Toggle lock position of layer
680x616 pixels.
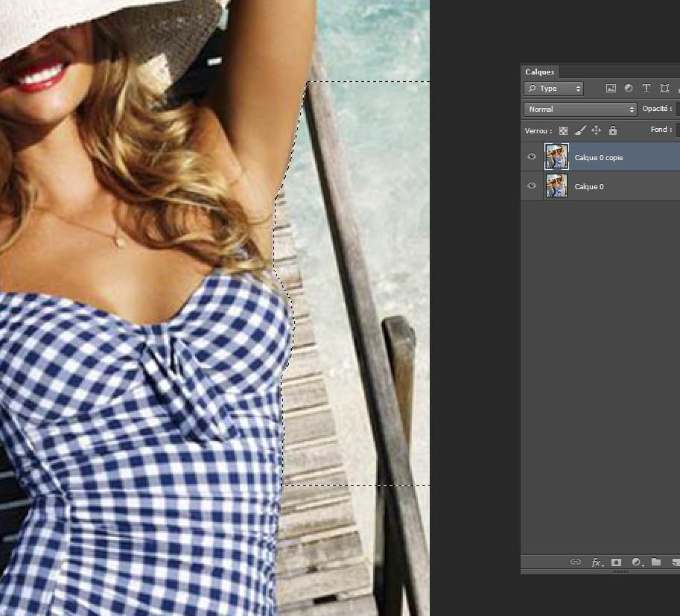[x=596, y=130]
